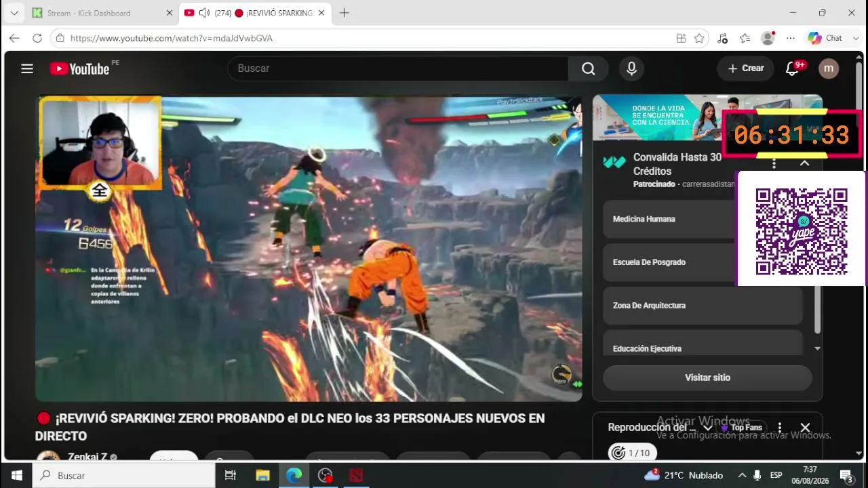The image size is (868, 488).
Task: Close the YouTube tab
Action: (x=321, y=13)
